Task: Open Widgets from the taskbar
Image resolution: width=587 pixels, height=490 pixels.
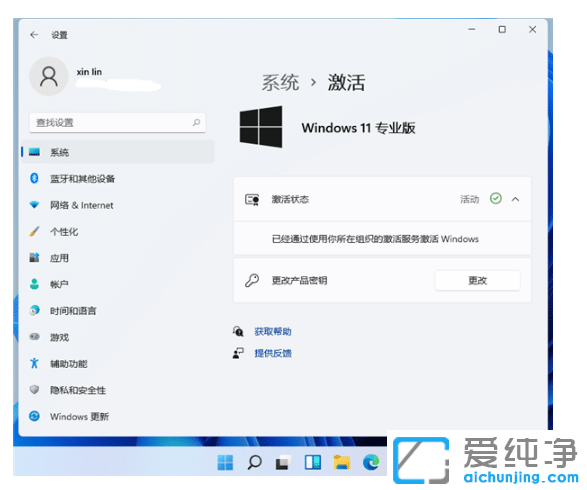Action: pos(313,463)
